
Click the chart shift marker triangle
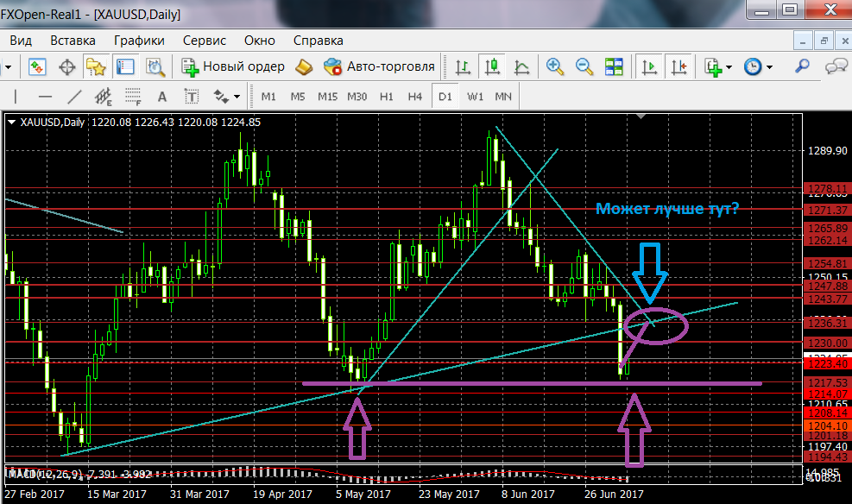pos(641,117)
